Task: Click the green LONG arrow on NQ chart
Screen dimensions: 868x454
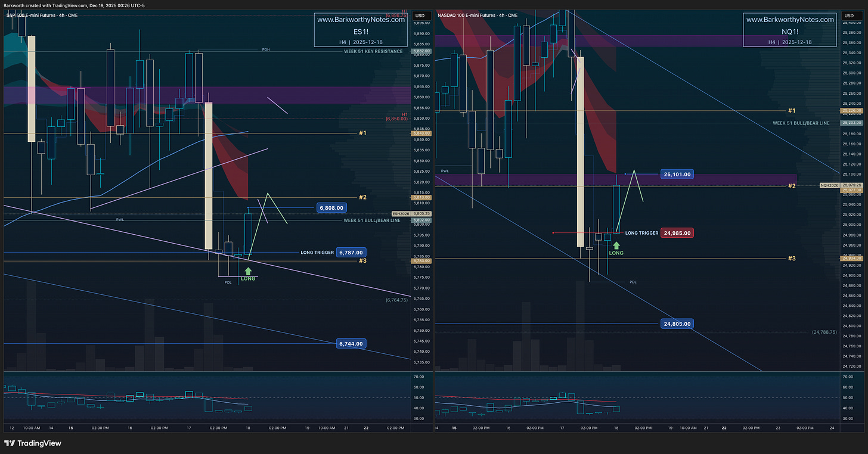Action: pyautogui.click(x=616, y=245)
